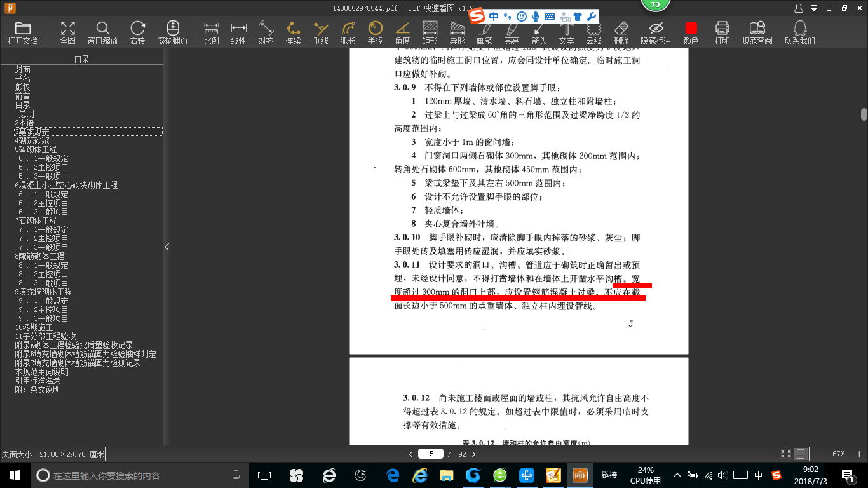Go to previous page arrow
868x488 pixels.
click(x=410, y=454)
